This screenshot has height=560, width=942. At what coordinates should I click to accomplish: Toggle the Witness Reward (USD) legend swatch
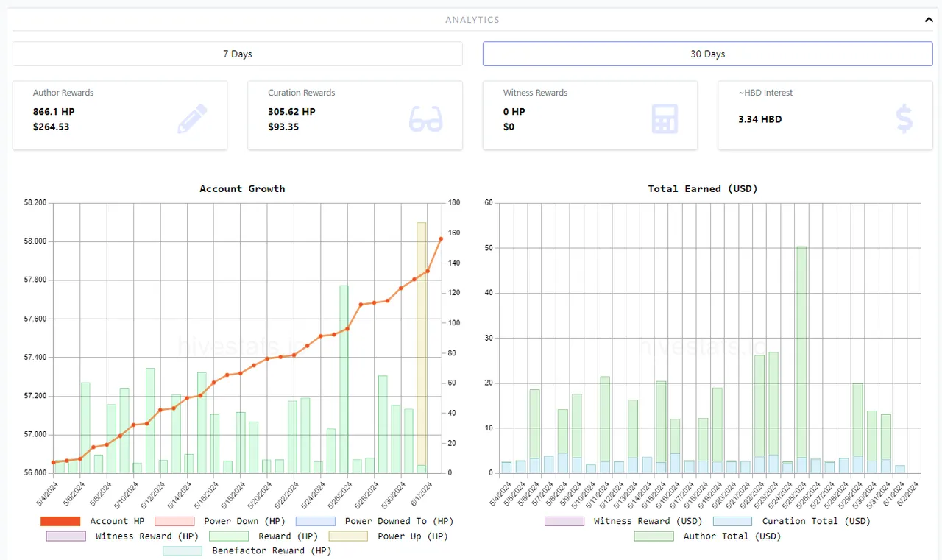click(564, 521)
